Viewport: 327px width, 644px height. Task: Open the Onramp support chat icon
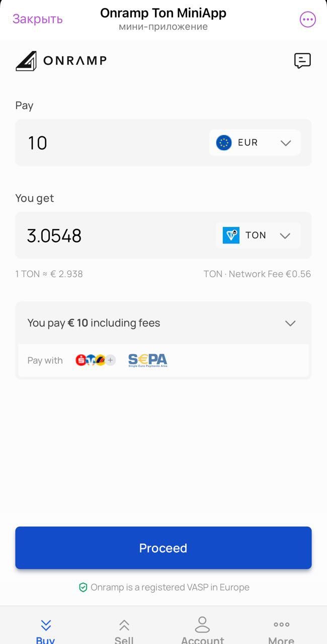(302, 61)
